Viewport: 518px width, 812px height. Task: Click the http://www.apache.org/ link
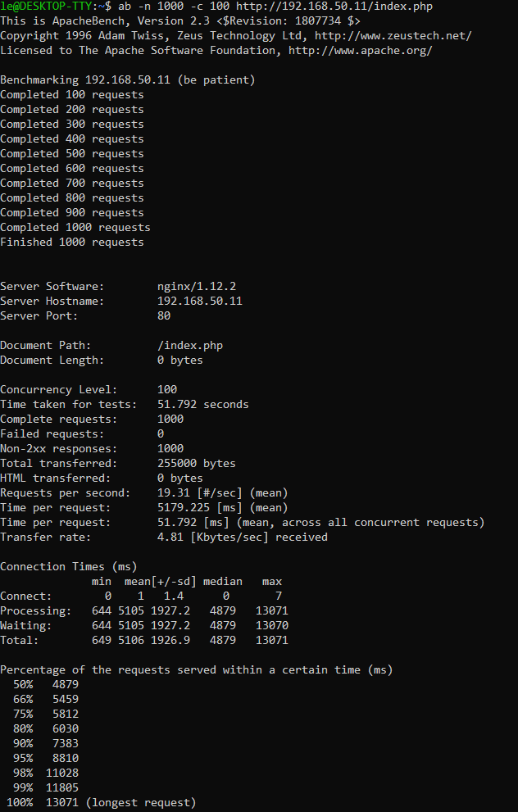(x=361, y=50)
